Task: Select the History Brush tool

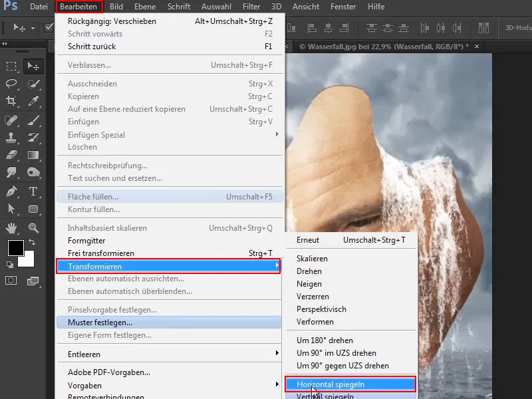Action: [x=33, y=138]
